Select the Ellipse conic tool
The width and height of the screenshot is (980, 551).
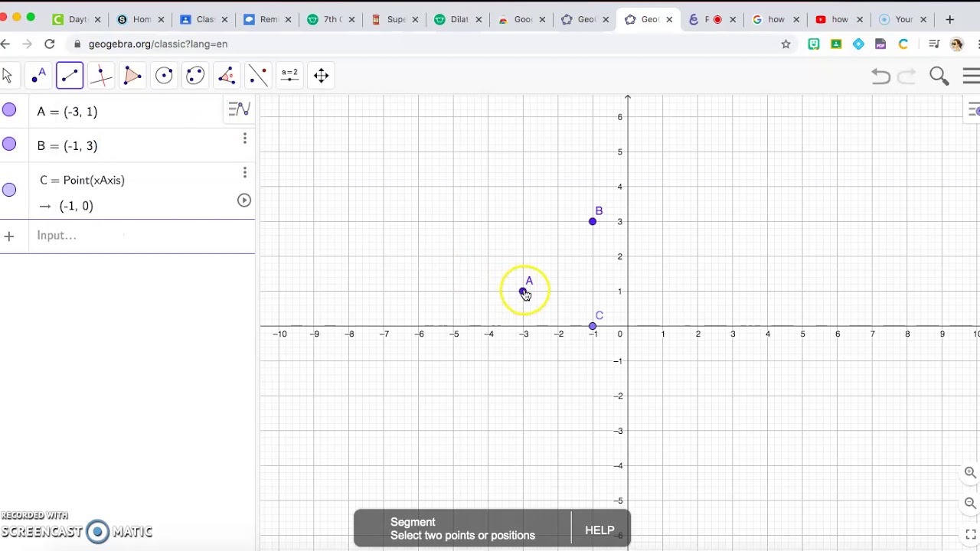[195, 75]
